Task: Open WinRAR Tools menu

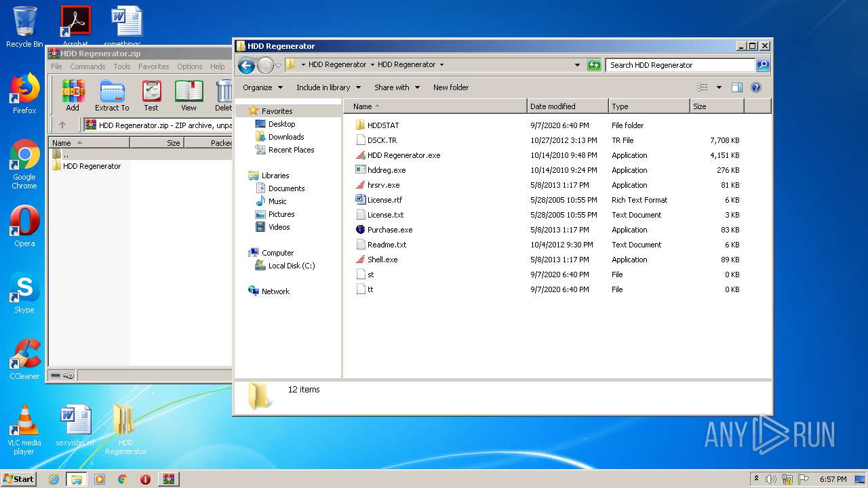Action: [122, 66]
